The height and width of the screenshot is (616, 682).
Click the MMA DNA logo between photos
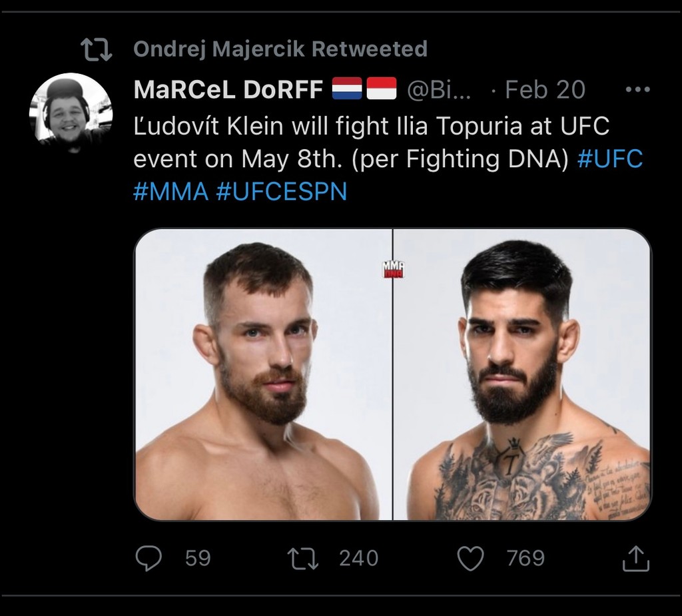point(393,269)
